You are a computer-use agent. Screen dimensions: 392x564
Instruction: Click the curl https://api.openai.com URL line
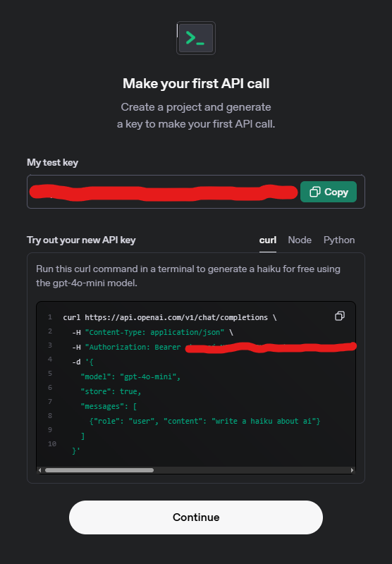(170, 317)
